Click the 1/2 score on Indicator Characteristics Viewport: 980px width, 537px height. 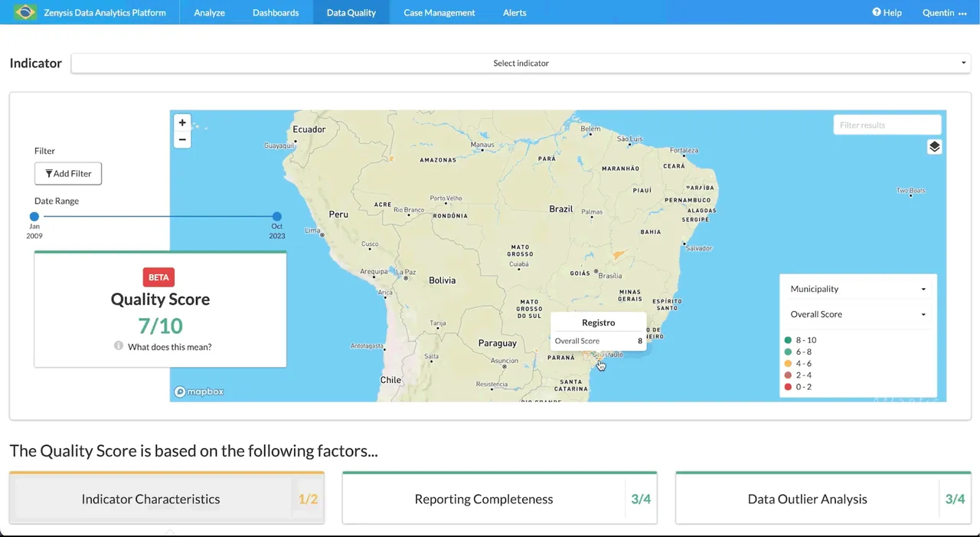(x=308, y=499)
